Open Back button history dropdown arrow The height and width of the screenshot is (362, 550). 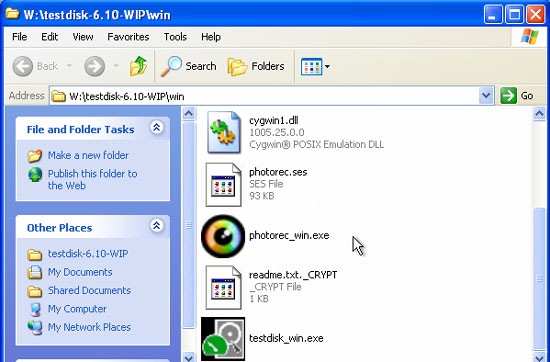pyautogui.click(x=69, y=66)
